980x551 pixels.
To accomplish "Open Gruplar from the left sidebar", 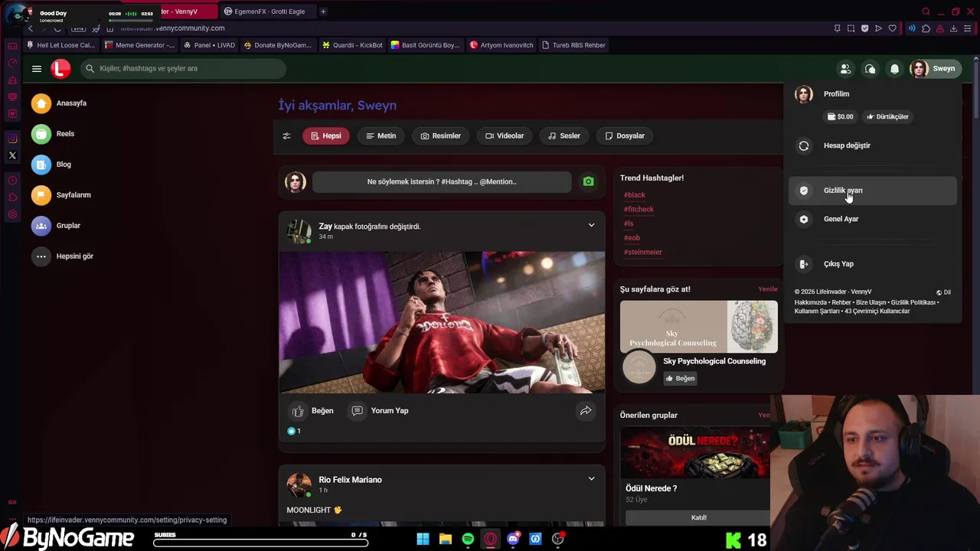I will click(x=57, y=226).
